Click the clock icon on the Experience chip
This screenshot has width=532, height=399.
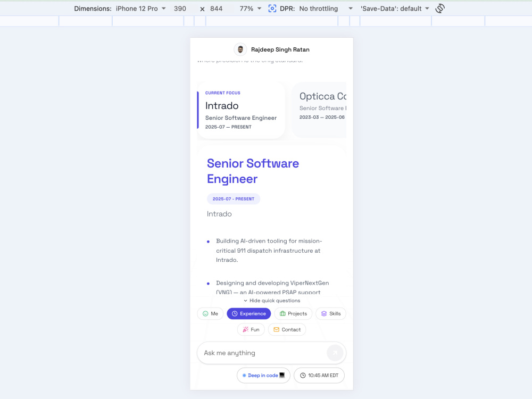coord(235,313)
